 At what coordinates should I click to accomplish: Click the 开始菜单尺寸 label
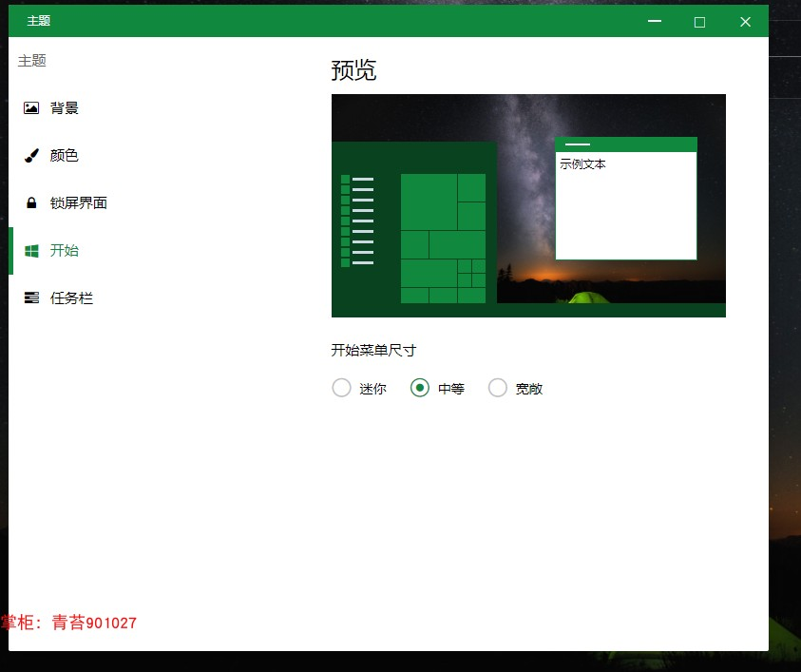[373, 351]
